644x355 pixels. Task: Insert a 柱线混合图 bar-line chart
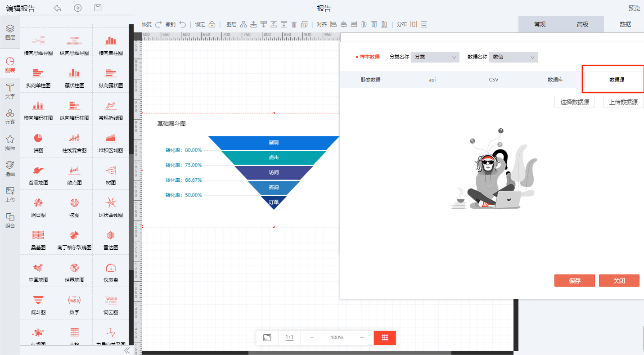pos(74,142)
